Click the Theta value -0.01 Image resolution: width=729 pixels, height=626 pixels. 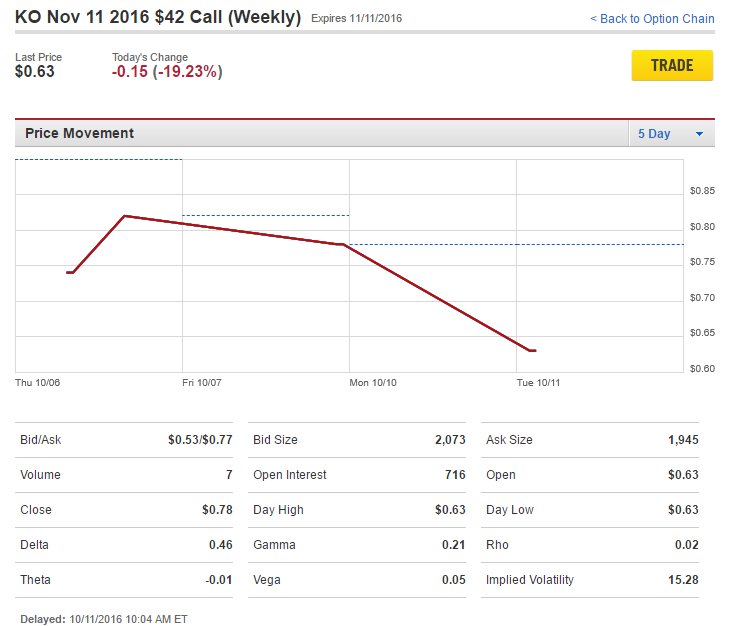coord(219,580)
